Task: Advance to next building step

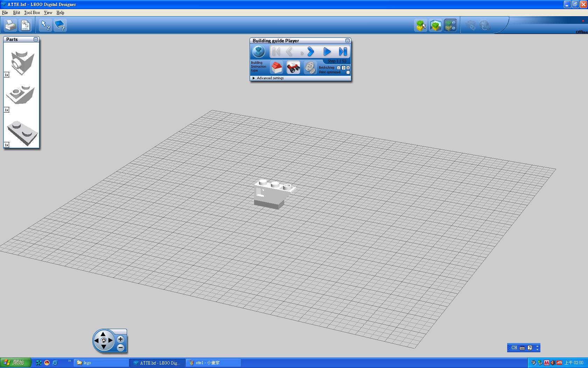Action: 310,52
